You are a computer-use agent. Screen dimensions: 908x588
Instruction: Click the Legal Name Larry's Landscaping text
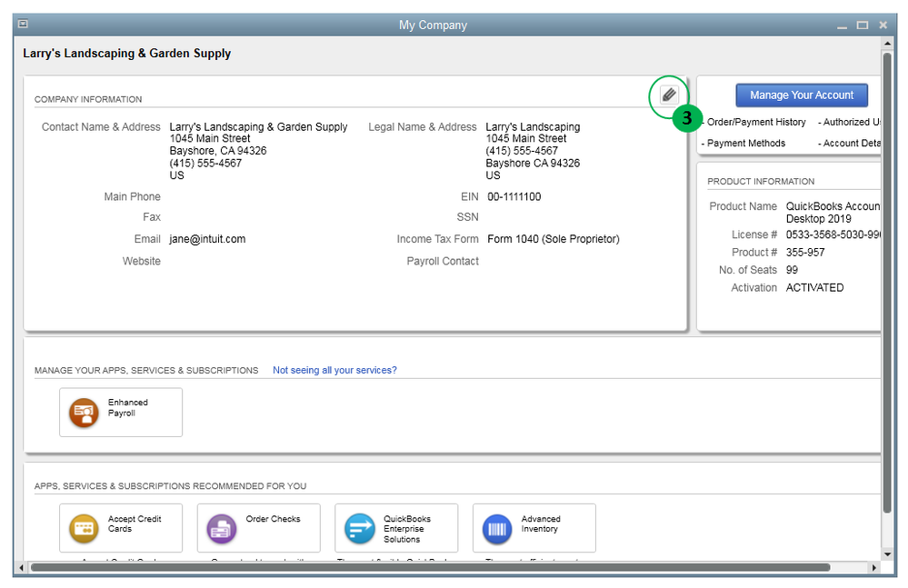point(533,126)
